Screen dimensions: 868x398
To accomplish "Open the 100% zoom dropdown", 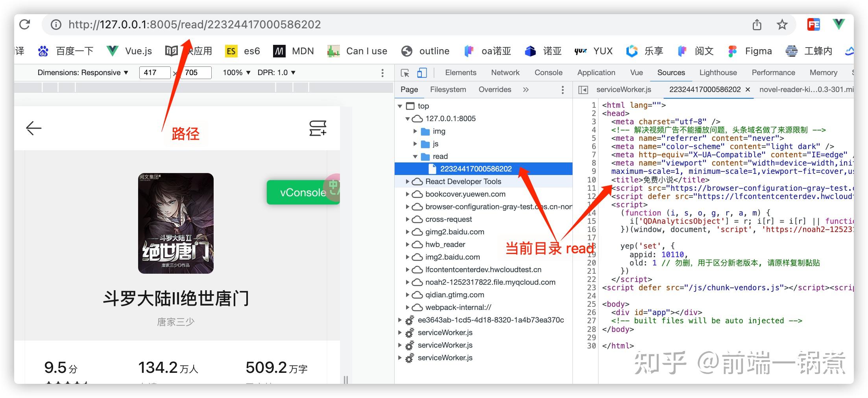I will 236,73.
